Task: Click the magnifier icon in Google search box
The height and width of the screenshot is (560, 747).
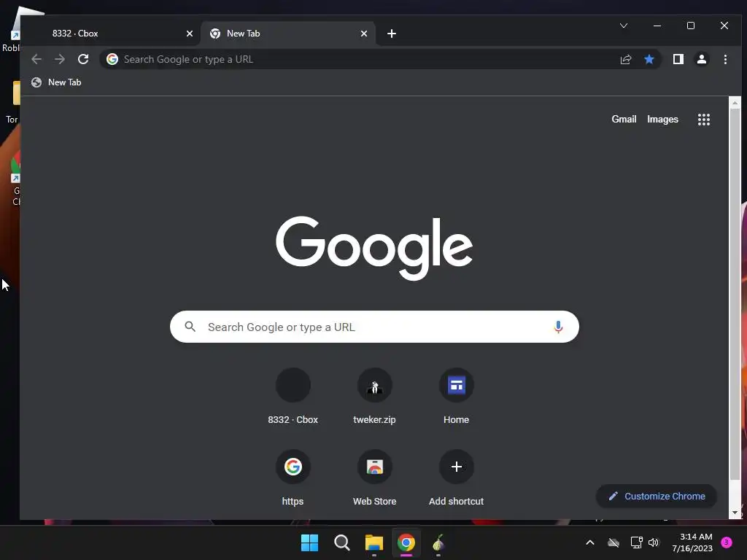Action: (190, 327)
